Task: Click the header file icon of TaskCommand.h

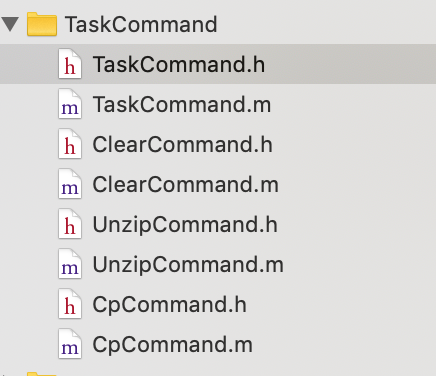Action: click(x=70, y=64)
